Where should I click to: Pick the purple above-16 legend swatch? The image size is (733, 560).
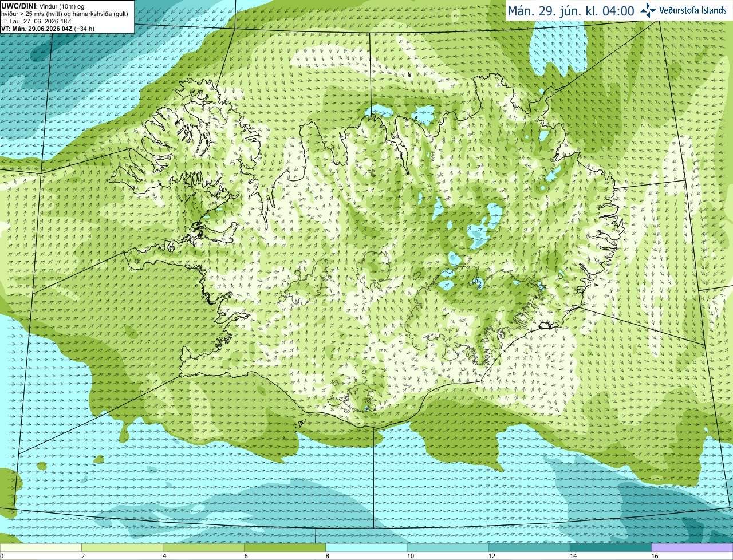pos(692,548)
